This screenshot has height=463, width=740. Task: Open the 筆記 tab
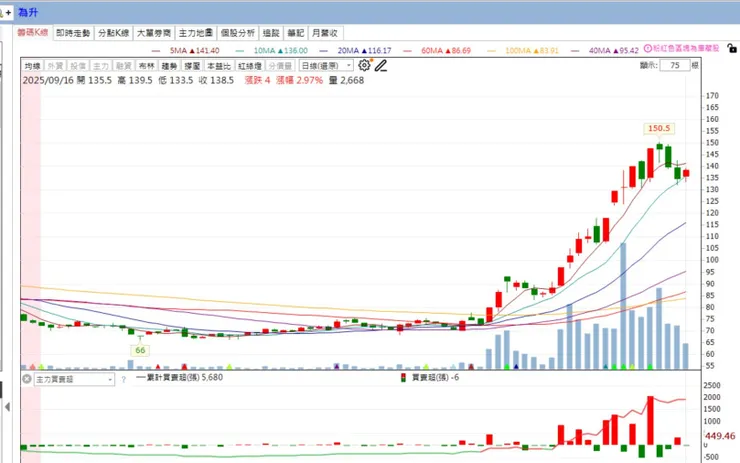296,33
